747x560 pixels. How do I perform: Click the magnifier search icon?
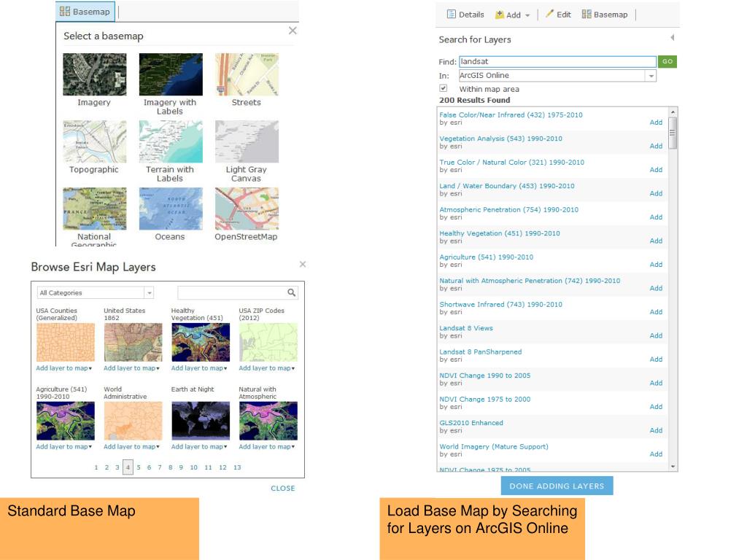click(x=292, y=292)
